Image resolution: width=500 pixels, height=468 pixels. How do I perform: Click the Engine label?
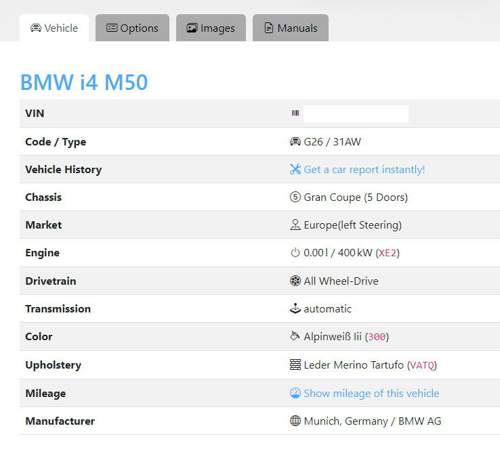[42, 253]
